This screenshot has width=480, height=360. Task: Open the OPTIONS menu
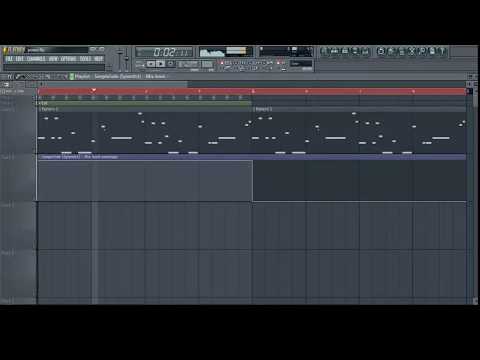pyautogui.click(x=69, y=59)
